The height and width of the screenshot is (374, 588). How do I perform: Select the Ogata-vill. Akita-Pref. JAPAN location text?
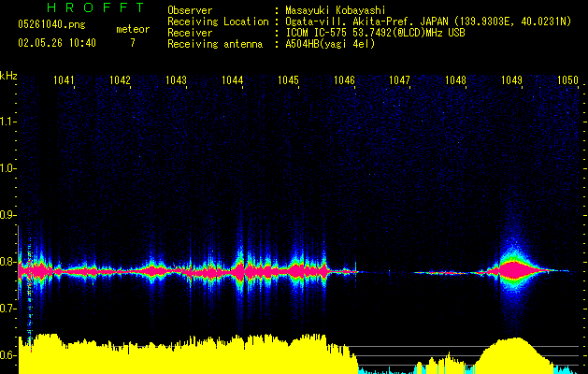point(428,22)
